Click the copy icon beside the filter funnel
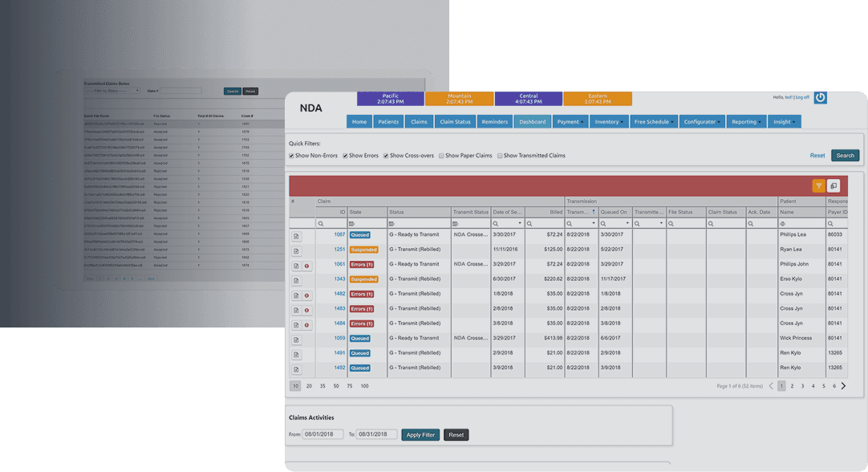The height and width of the screenshot is (472, 868). (x=834, y=185)
